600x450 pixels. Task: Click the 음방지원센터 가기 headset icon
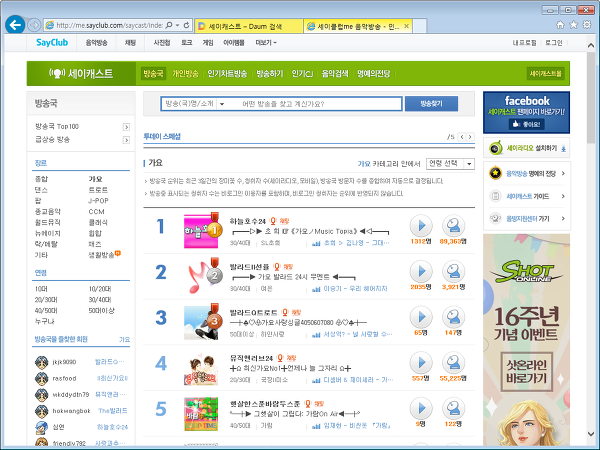(496, 218)
